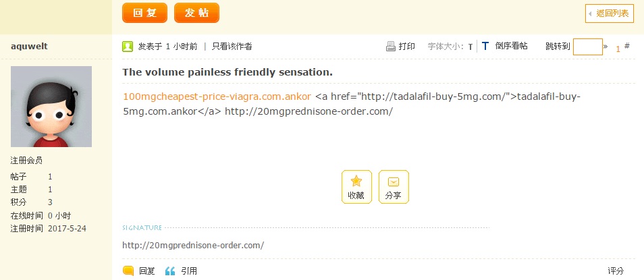This screenshot has width=644, height=280.
Task: Open the 100mgcheapest-price-viagra.com.ankor link
Action: [x=217, y=96]
